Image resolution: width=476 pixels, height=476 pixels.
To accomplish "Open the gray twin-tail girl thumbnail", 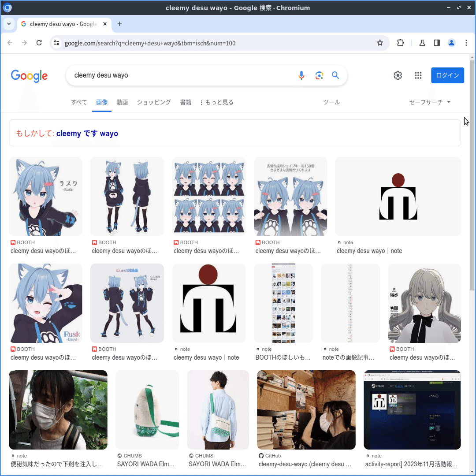I will coord(424,303).
